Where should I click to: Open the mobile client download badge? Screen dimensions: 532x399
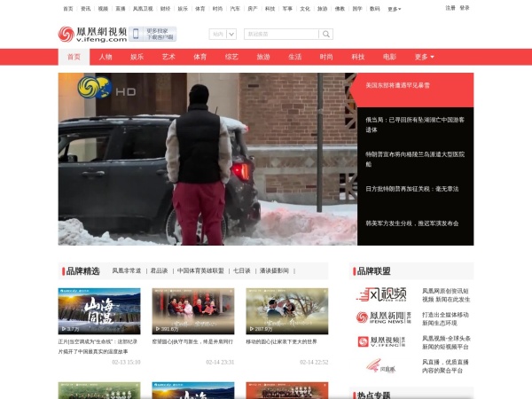pos(153,34)
